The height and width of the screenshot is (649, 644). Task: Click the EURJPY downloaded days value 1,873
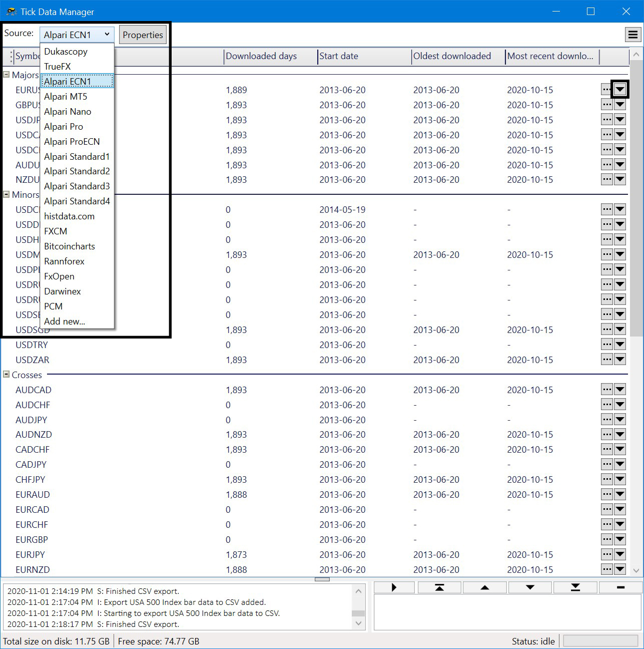[x=236, y=554]
